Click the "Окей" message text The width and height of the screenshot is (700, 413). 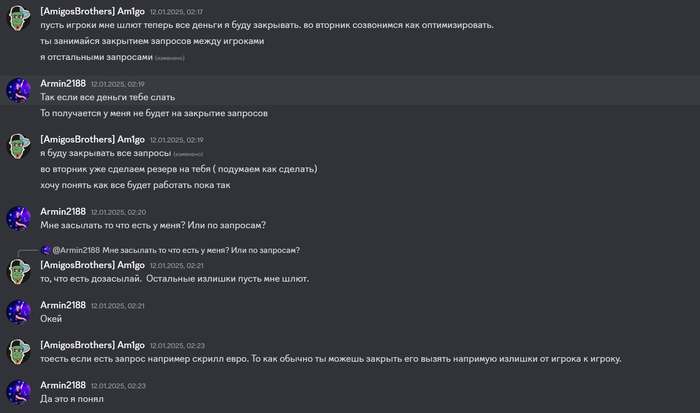coord(51,319)
